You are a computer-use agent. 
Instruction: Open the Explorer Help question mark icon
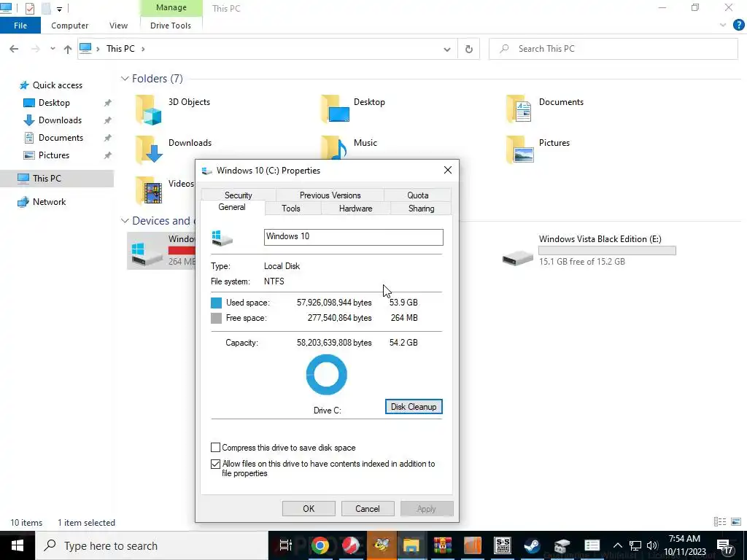point(738,26)
